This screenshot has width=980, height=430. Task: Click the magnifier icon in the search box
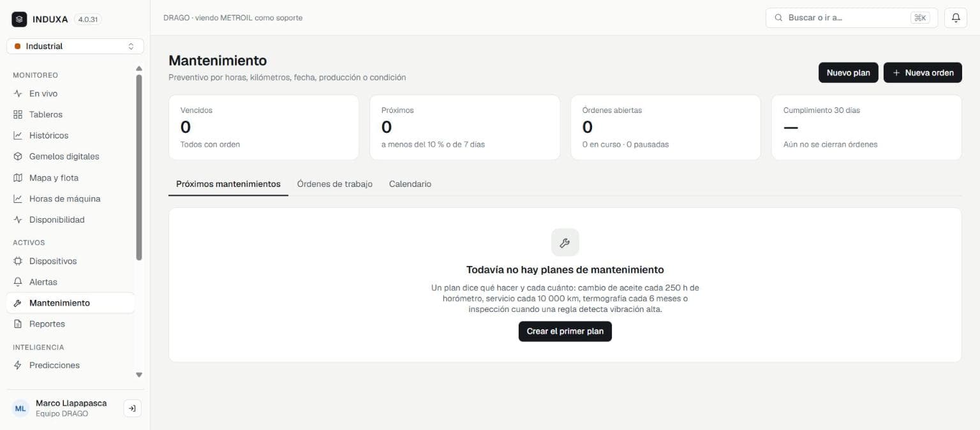click(x=778, y=18)
